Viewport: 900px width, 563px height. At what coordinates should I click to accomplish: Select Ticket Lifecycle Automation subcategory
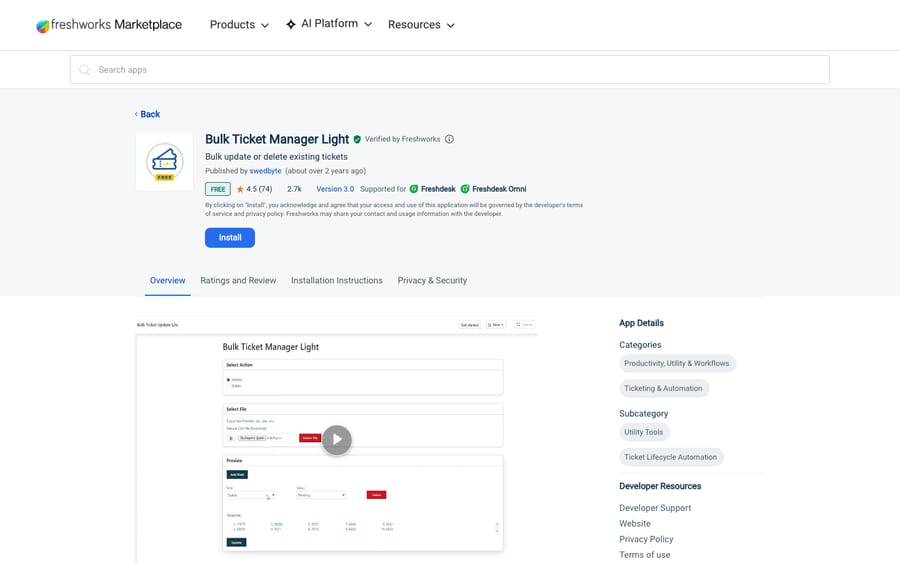pyautogui.click(x=670, y=457)
